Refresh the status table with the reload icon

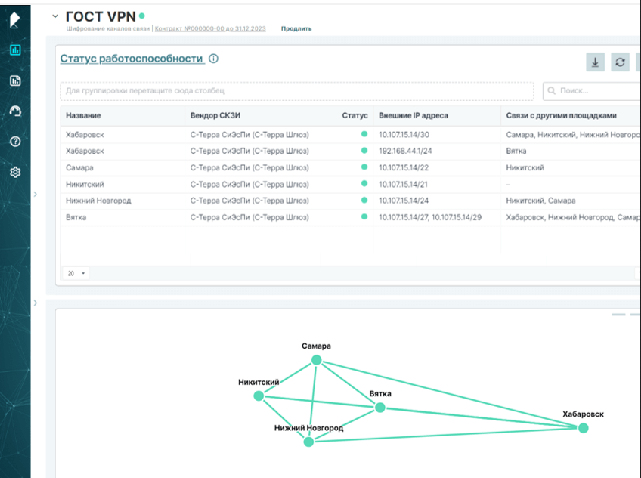click(620, 62)
